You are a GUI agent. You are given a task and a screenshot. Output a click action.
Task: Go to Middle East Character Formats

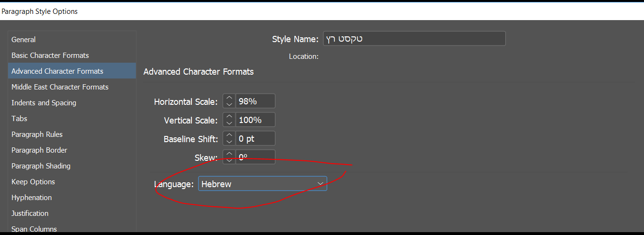click(60, 87)
